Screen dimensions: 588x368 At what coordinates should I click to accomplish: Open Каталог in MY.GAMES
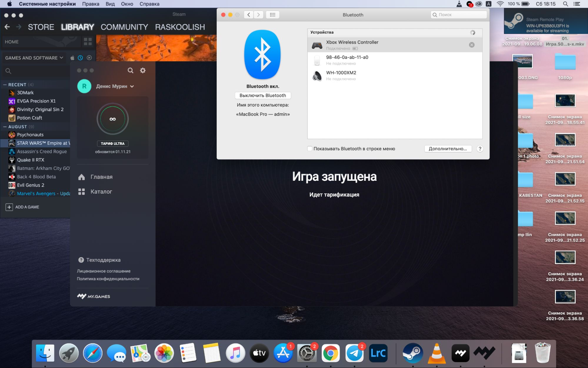coord(95,192)
